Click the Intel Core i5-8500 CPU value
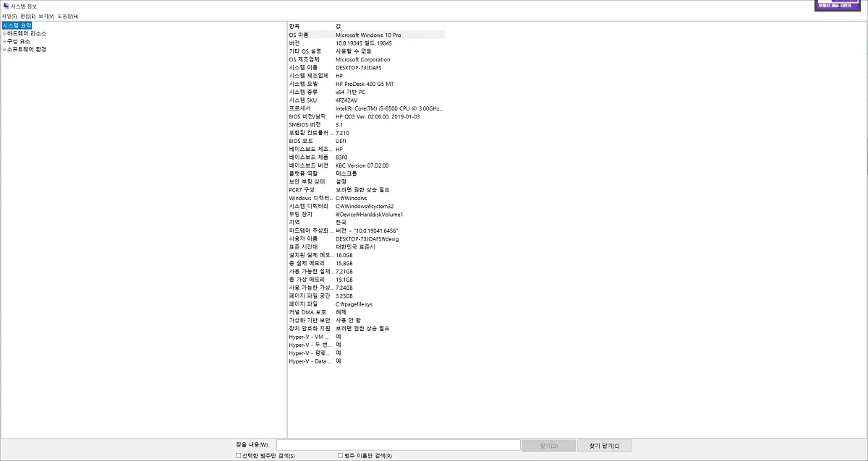The height and width of the screenshot is (461, 868). 389,108
